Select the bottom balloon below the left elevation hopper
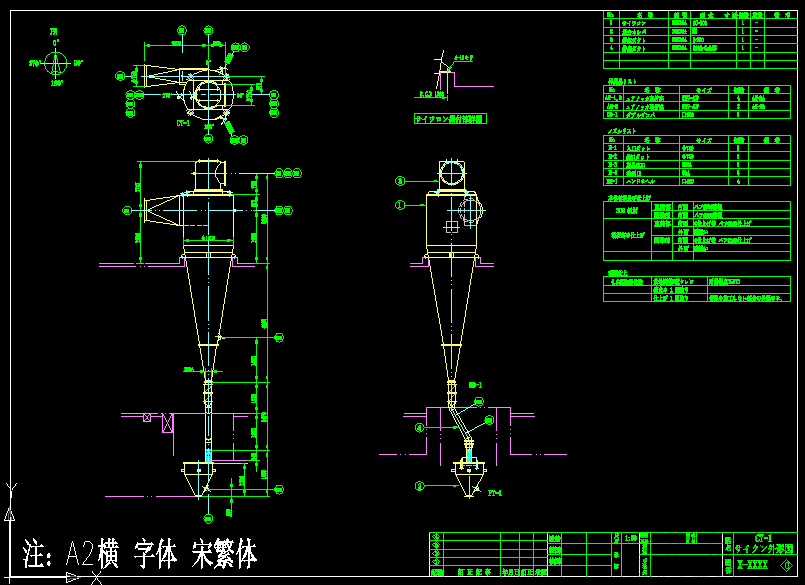 coord(208,519)
